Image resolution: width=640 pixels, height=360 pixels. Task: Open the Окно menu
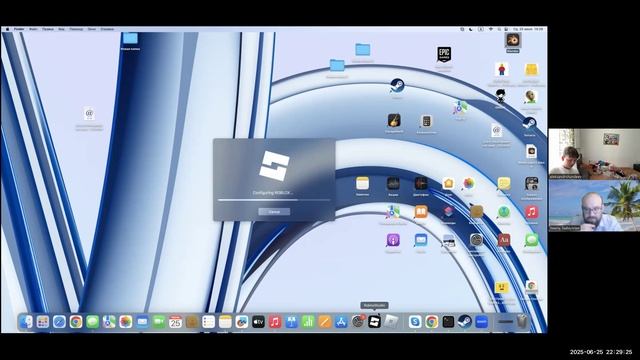pyautogui.click(x=92, y=29)
